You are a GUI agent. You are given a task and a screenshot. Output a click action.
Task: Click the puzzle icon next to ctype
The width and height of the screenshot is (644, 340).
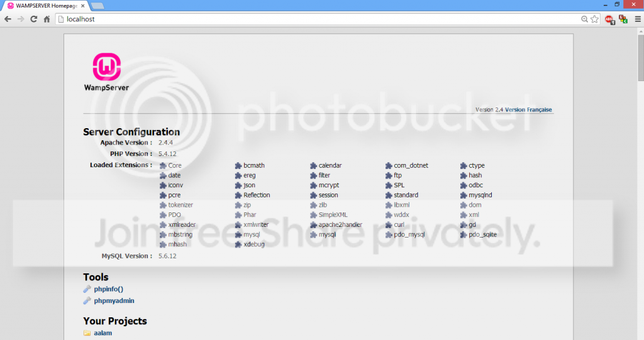point(464,165)
